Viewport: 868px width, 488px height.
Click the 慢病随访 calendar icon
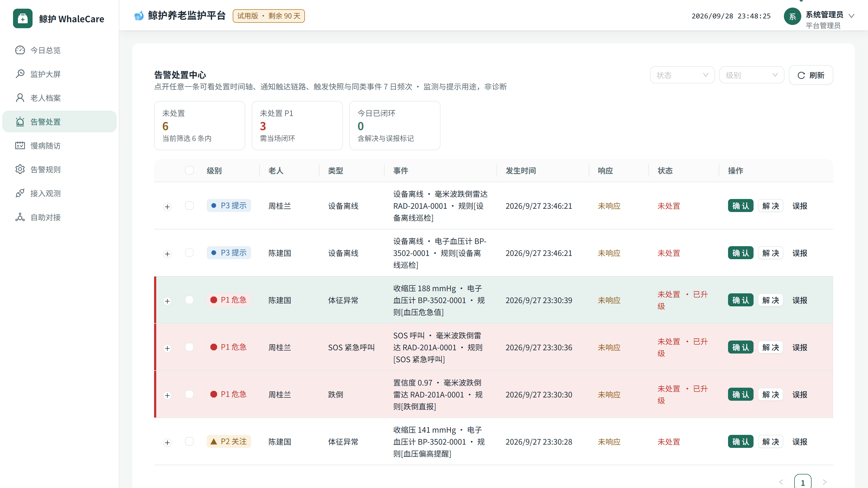[20, 146]
